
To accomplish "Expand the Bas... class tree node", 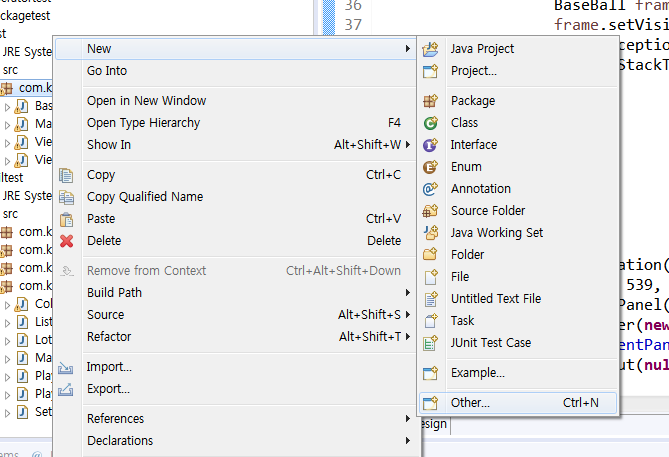I will pos(7,107).
